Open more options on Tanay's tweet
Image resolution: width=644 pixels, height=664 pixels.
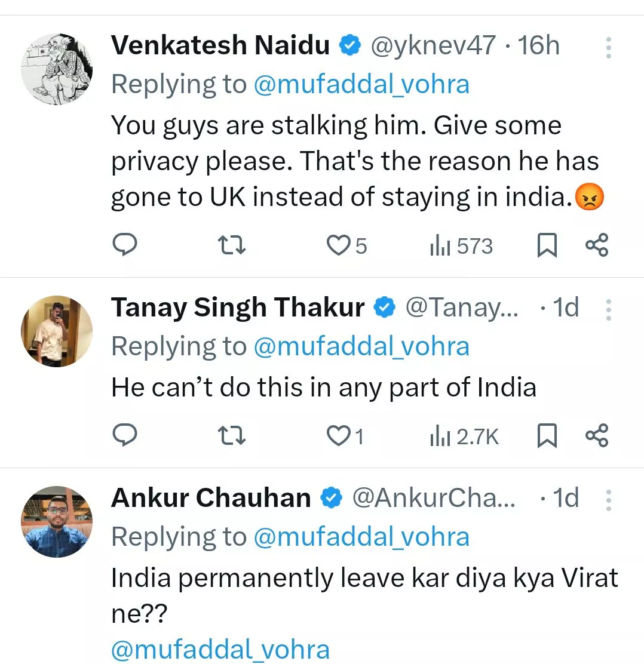[x=608, y=309]
